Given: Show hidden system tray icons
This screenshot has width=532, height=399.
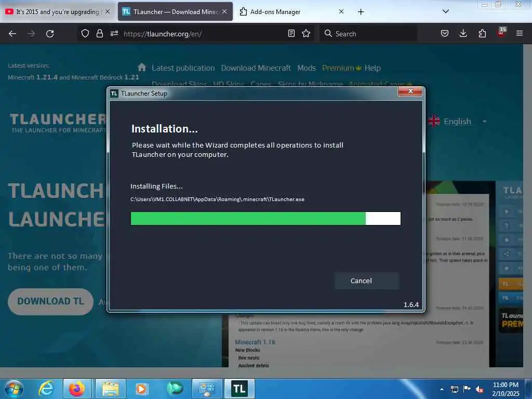Looking at the screenshot, I should [442, 389].
